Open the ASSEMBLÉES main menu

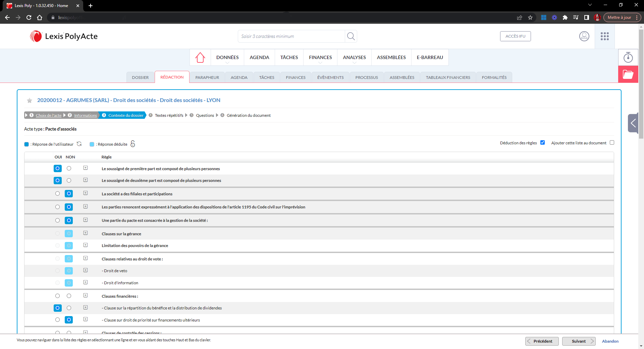[391, 57]
